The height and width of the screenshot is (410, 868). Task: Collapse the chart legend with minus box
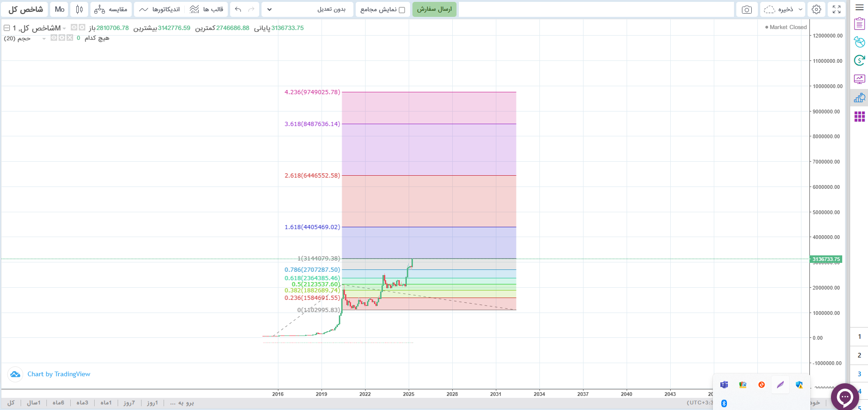click(x=7, y=28)
